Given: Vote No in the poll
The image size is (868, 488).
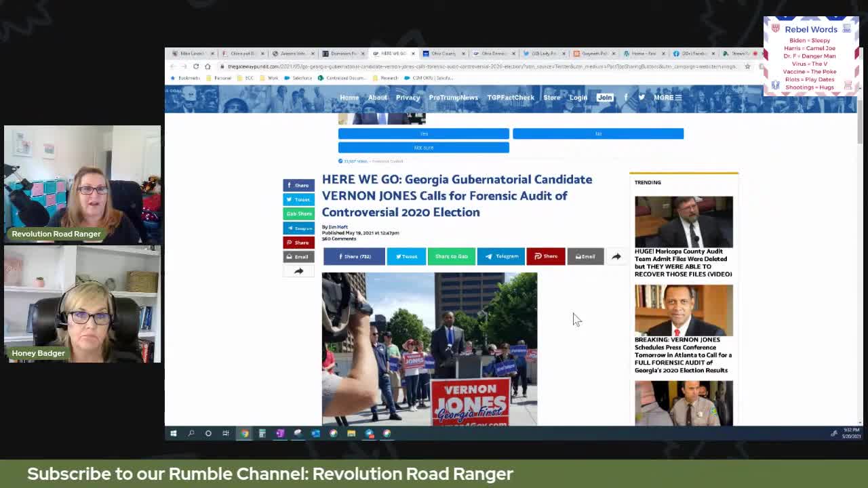Looking at the screenshot, I should 598,134.
